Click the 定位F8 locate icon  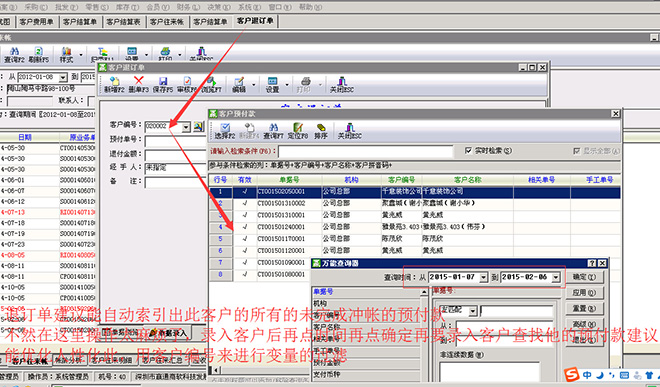(x=298, y=128)
